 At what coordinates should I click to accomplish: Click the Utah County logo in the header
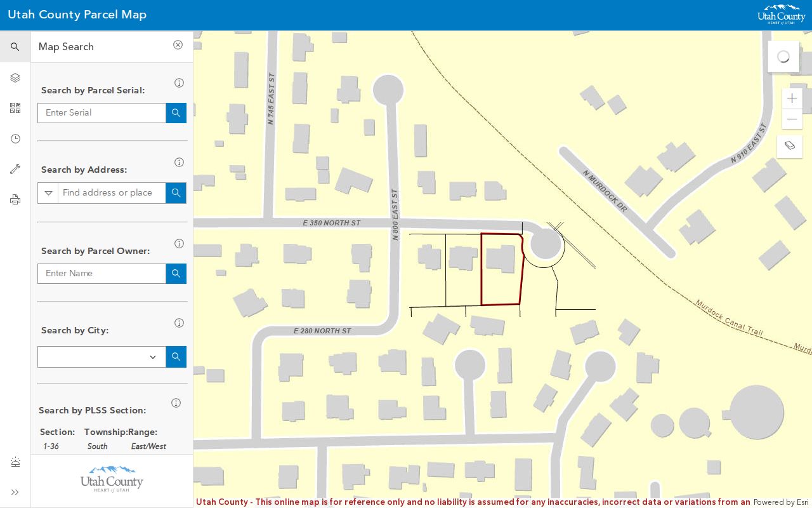click(781, 15)
